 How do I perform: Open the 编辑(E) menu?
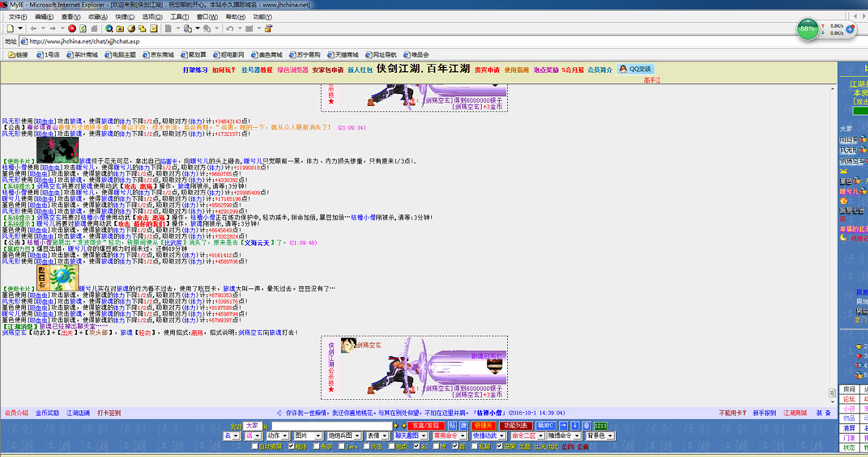pyautogui.click(x=44, y=17)
